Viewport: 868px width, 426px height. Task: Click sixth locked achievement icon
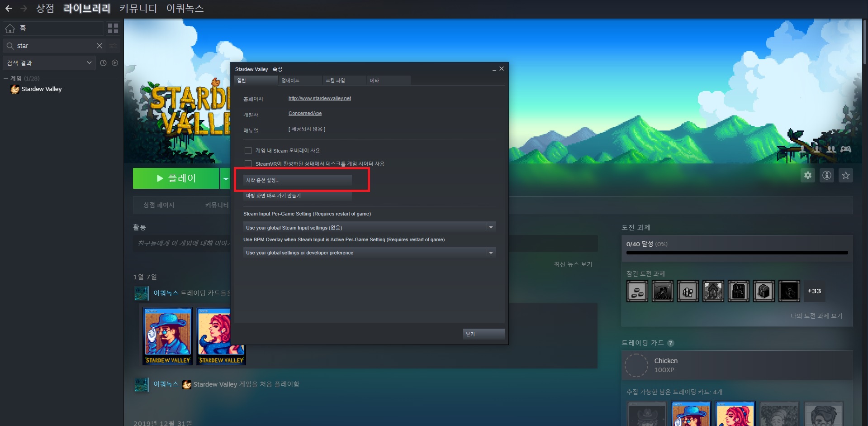point(764,291)
